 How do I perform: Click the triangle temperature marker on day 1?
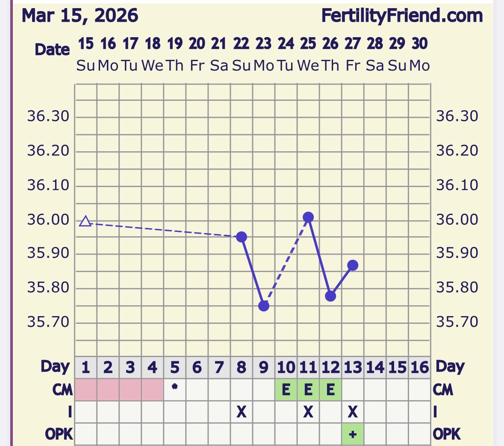coord(85,221)
